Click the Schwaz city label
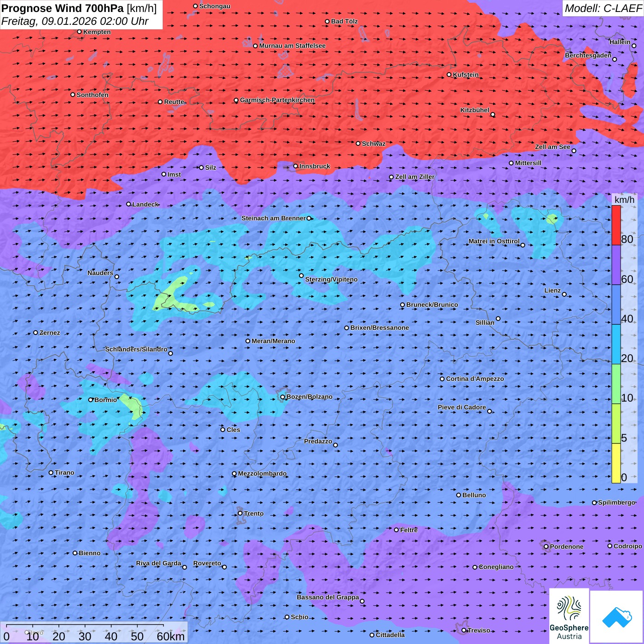Image resolution: width=644 pixels, height=644 pixels. (x=374, y=144)
